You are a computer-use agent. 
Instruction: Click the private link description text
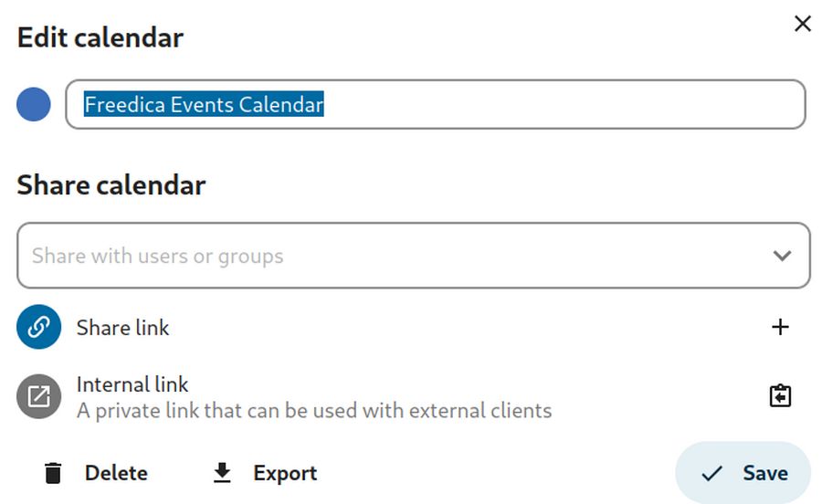pyautogui.click(x=313, y=411)
